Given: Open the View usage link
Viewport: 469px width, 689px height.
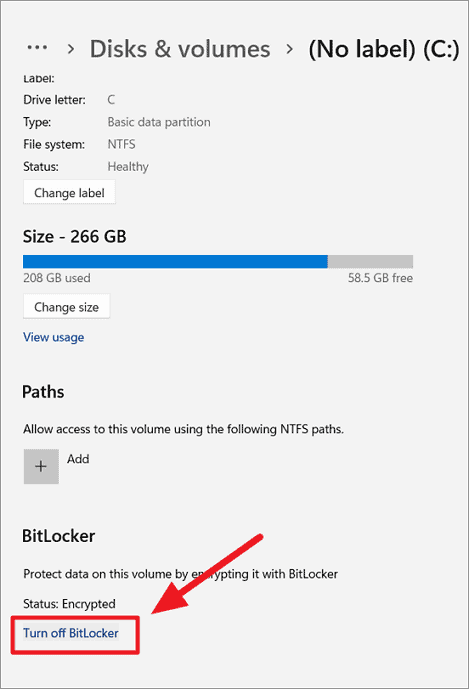Looking at the screenshot, I should pyautogui.click(x=54, y=337).
